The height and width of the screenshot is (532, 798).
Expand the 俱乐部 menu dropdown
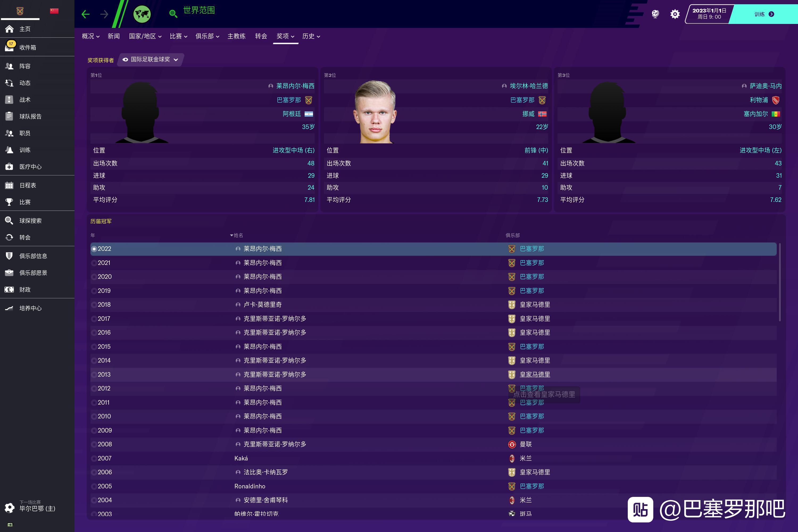coord(207,36)
